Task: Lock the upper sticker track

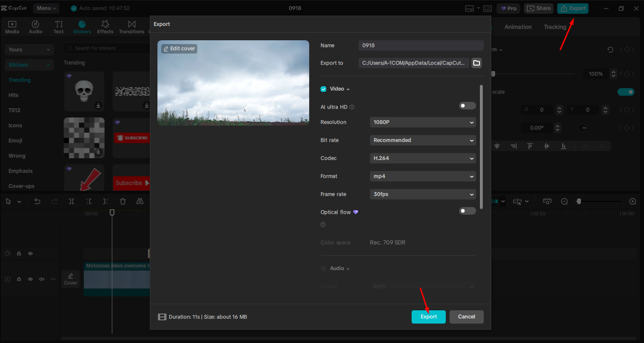Action: click(x=19, y=253)
